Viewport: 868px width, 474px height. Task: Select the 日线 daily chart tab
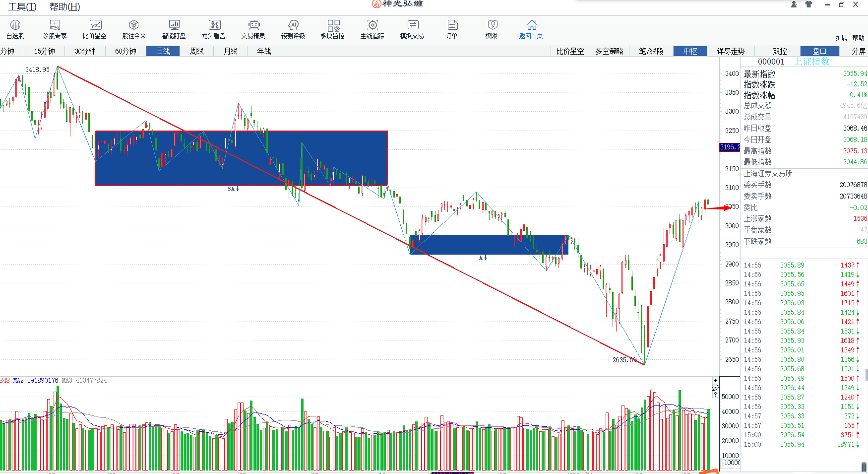(x=163, y=51)
